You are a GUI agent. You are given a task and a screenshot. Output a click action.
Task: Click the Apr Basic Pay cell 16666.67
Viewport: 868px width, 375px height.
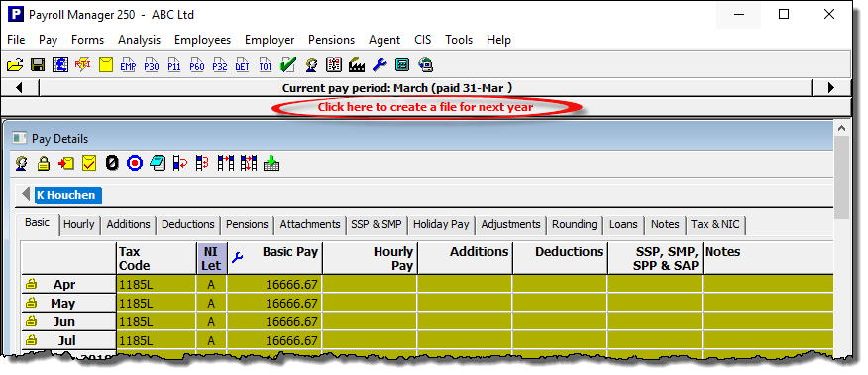[274, 284]
